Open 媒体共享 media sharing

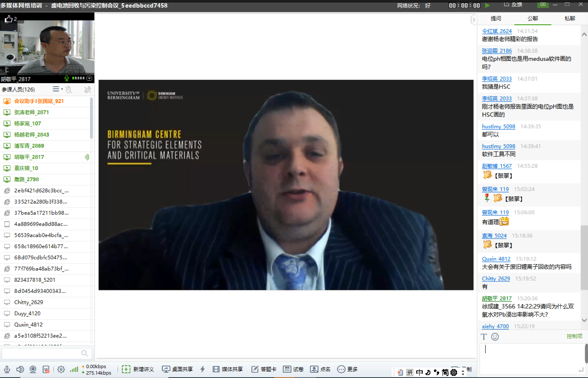pos(228,369)
